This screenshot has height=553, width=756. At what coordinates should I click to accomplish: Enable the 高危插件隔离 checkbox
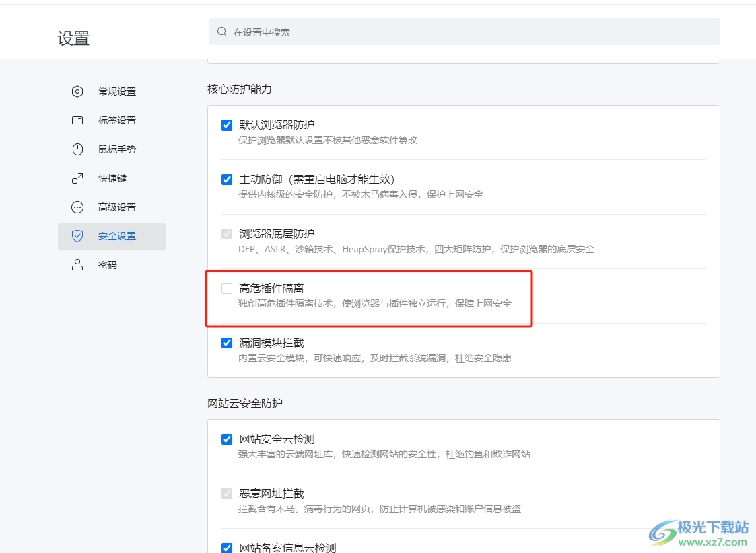point(227,289)
